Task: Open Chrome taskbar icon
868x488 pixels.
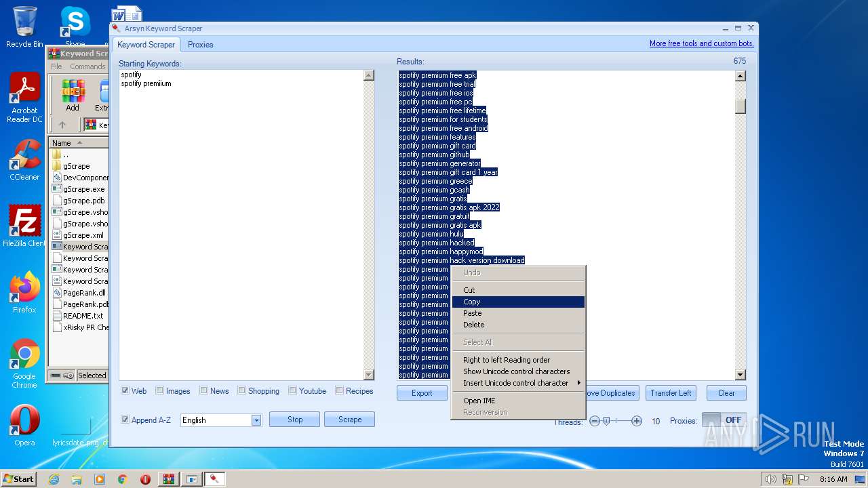Action: click(x=123, y=479)
